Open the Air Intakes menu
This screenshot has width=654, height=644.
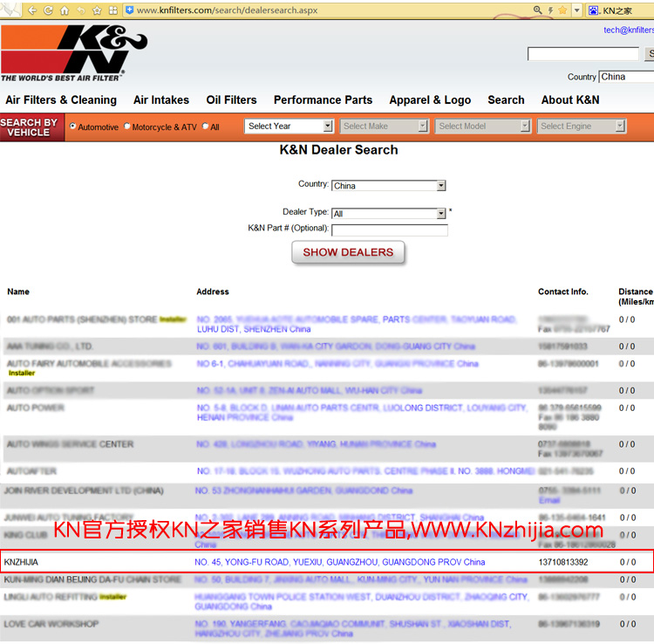(x=161, y=100)
